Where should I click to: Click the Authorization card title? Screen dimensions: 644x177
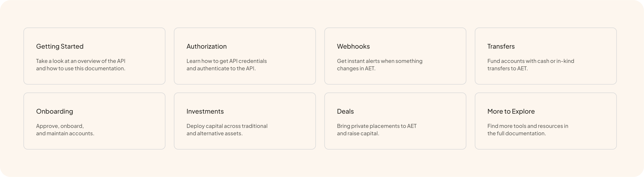206,46
